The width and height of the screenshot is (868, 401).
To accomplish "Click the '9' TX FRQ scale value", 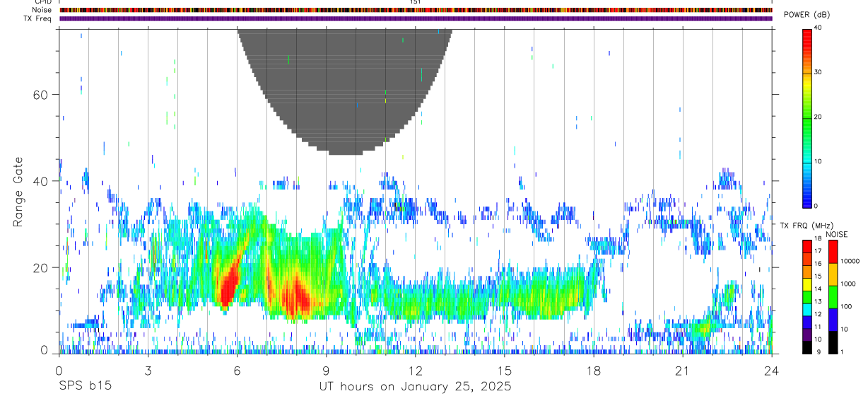I will click(x=820, y=351).
